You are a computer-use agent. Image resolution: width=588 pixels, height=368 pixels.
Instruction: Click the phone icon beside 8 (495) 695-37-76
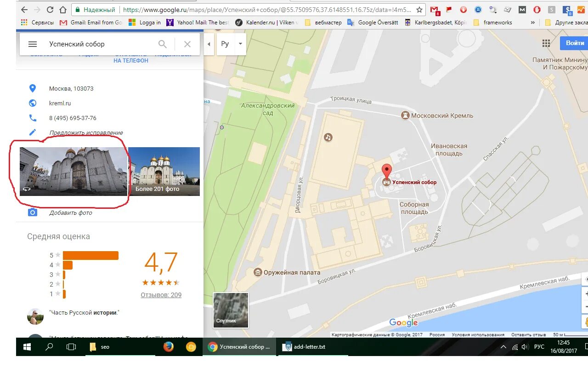point(33,118)
